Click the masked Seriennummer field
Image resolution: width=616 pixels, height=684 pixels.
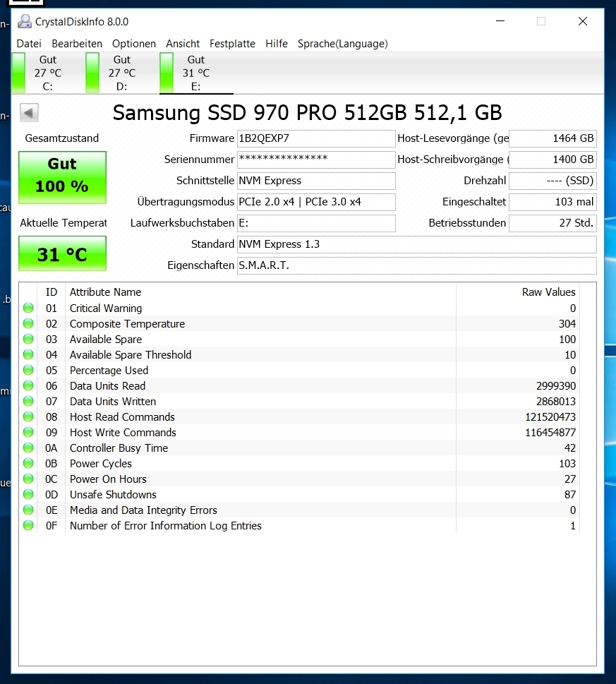[316, 160]
